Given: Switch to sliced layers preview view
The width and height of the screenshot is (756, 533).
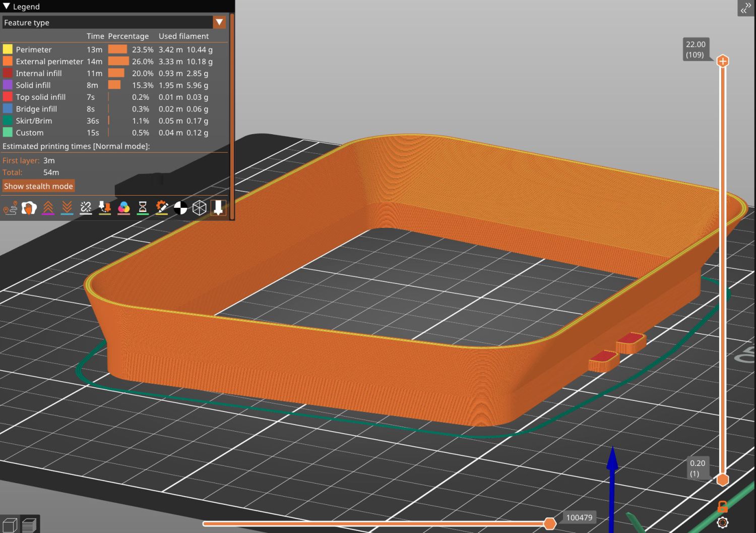Looking at the screenshot, I should 29,525.
